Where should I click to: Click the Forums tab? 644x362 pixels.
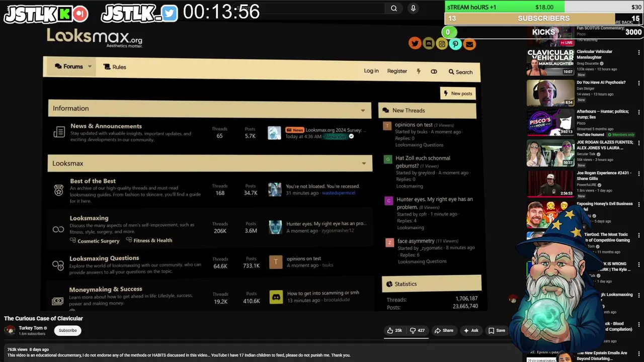[x=69, y=66]
